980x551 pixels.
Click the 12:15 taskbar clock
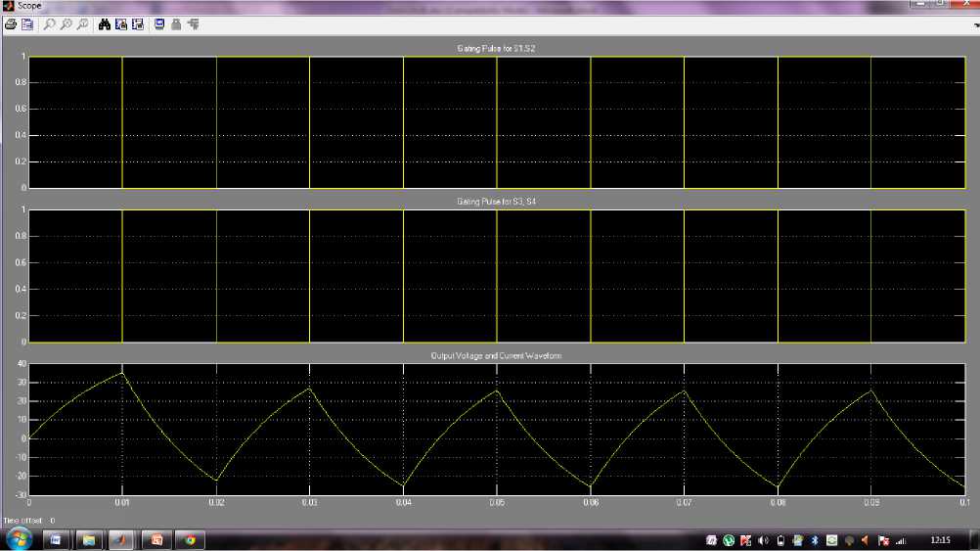point(941,539)
